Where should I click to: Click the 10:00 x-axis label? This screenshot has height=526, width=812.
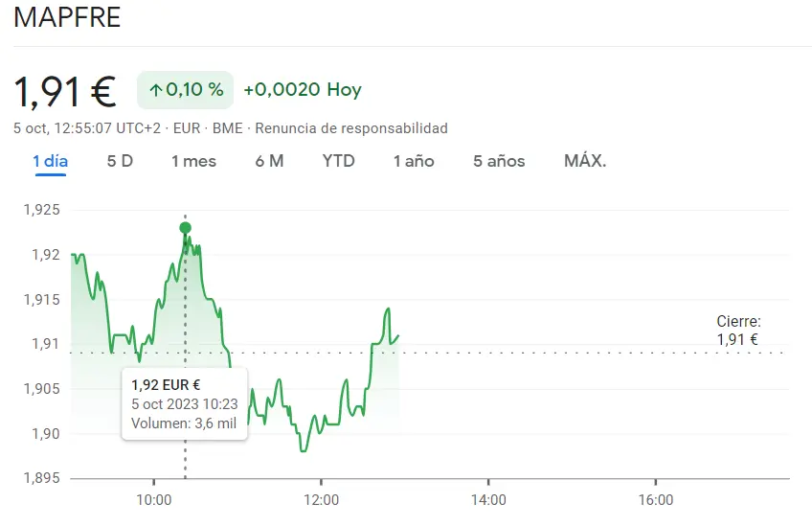(154, 500)
